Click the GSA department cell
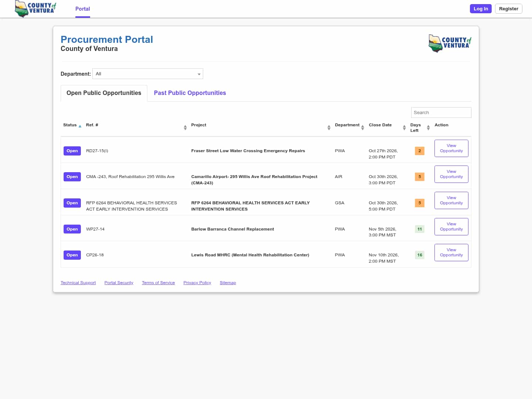Image resolution: width=532 pixels, height=399 pixels. pos(340,203)
